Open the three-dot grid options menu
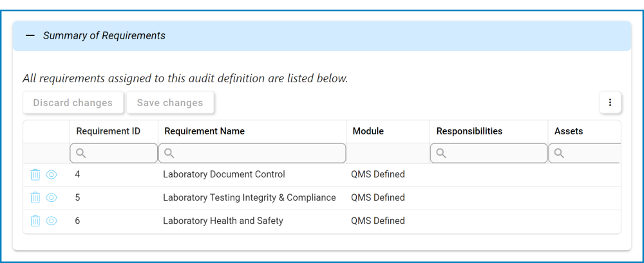The height and width of the screenshot is (263, 644). point(610,103)
